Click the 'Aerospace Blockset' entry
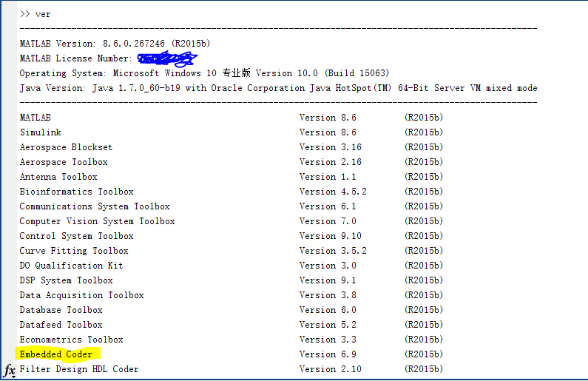This screenshot has width=588, height=381. pos(66,147)
